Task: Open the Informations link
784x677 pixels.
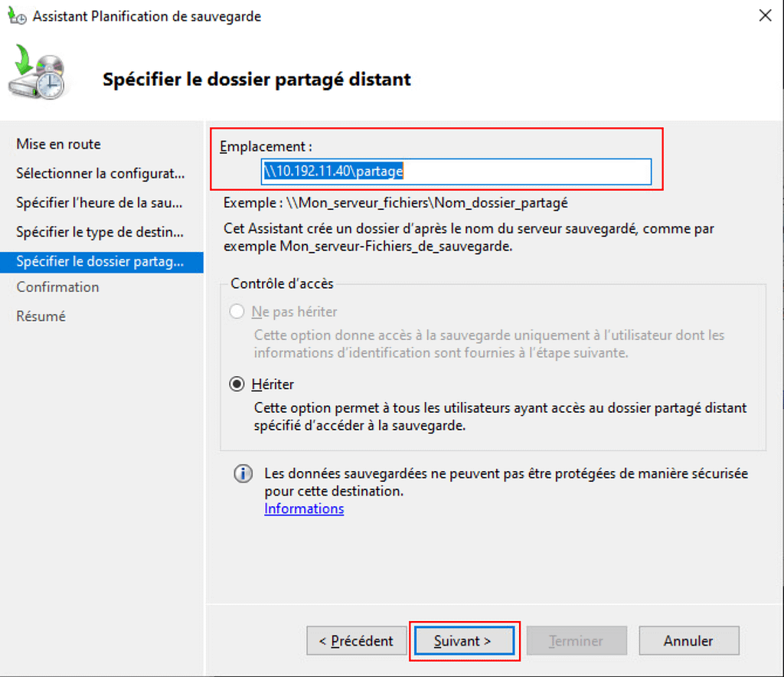Action: tap(304, 509)
